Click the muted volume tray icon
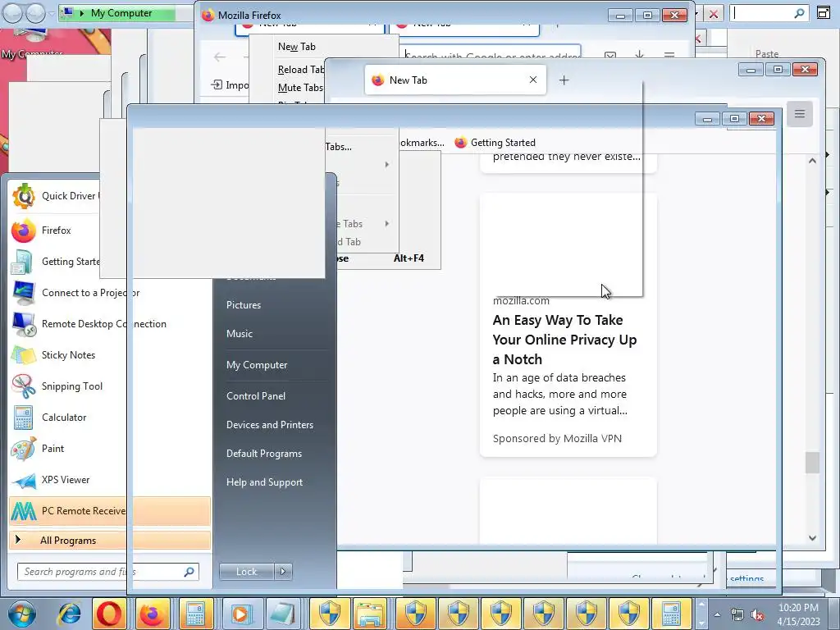 pos(757,615)
